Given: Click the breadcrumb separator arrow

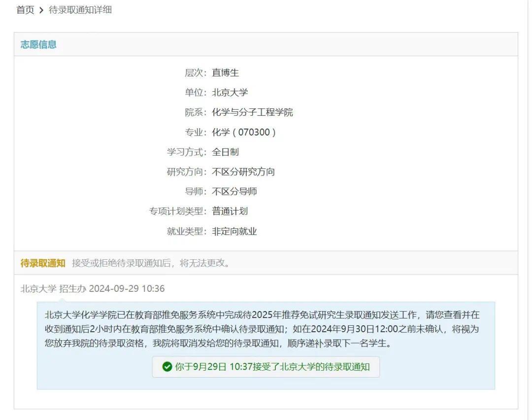Looking at the screenshot, I should point(41,10).
